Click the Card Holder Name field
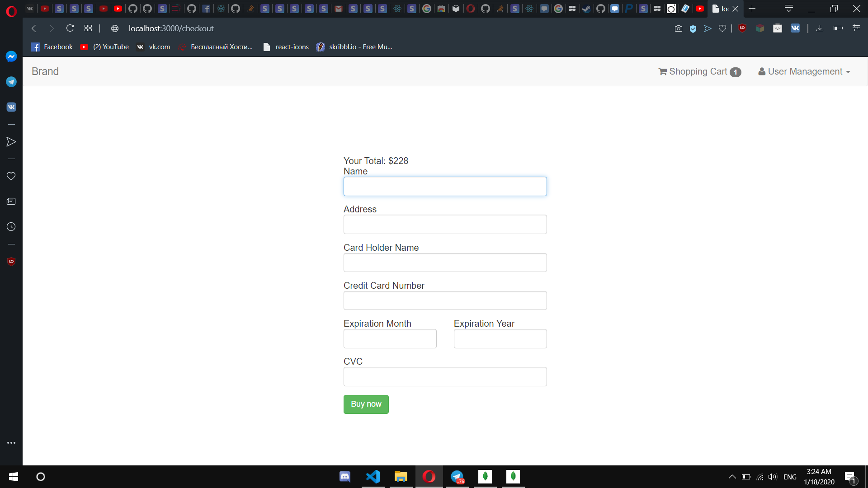 pyautogui.click(x=445, y=263)
